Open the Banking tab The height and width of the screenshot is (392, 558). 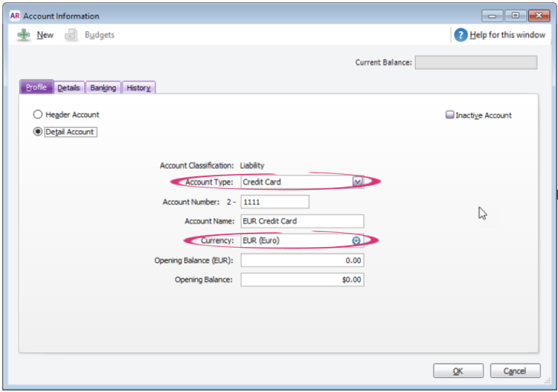(x=103, y=88)
